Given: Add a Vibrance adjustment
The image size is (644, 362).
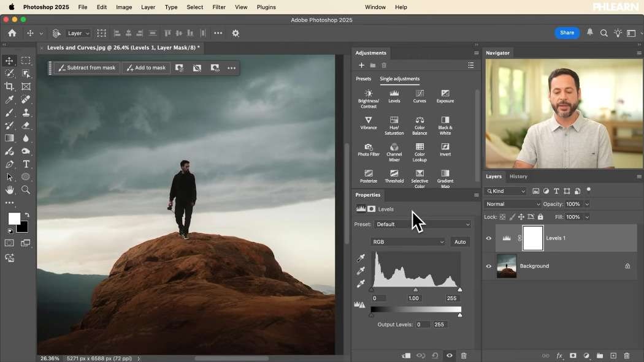Looking at the screenshot, I should pyautogui.click(x=369, y=123).
